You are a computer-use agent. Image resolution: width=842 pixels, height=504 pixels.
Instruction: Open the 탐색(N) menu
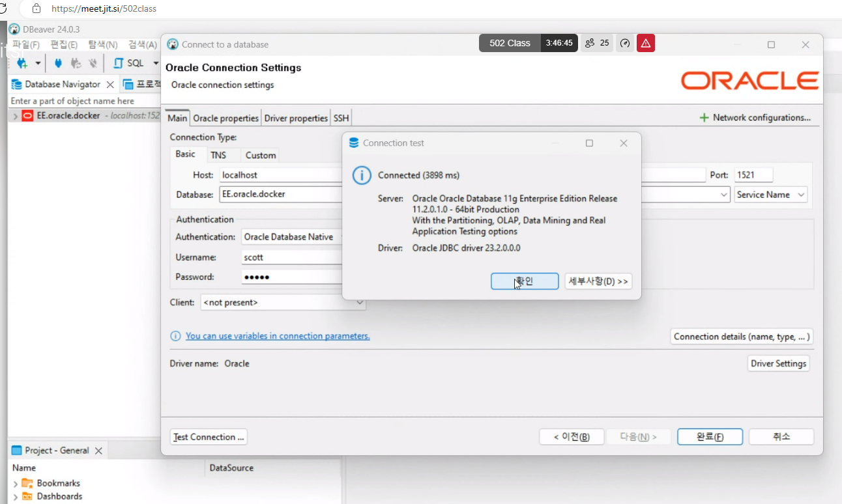103,45
